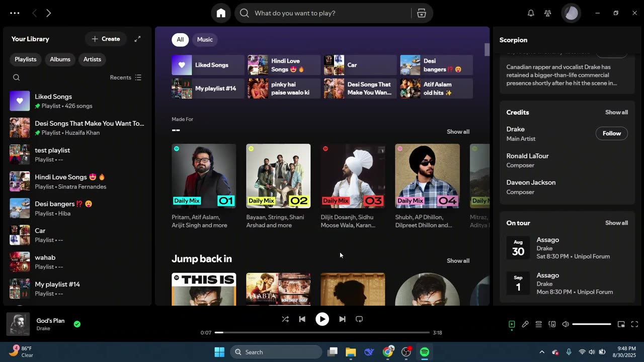Open the user profile avatar menu
The height and width of the screenshot is (362, 644).
571,13
